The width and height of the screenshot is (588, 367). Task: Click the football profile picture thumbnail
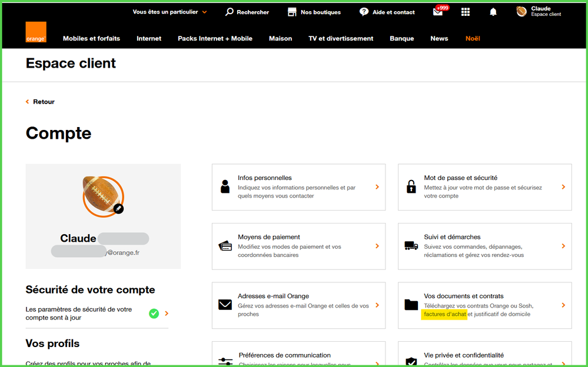point(102,195)
